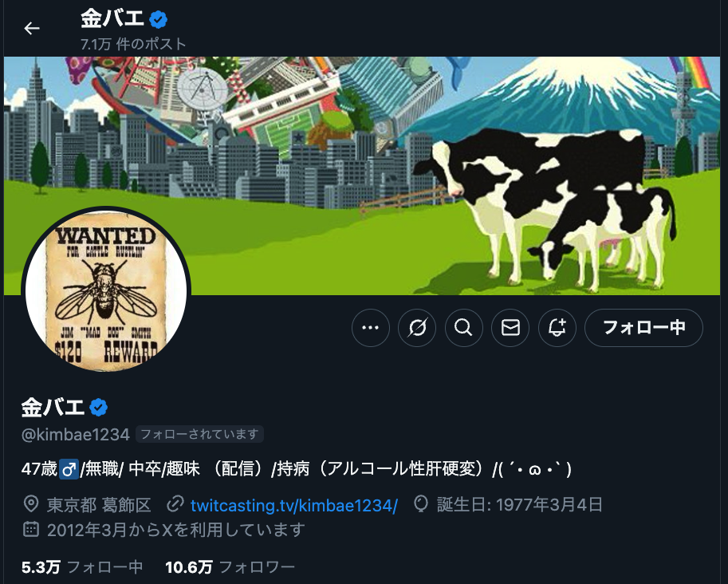Go back using the left arrow

[x=32, y=29]
